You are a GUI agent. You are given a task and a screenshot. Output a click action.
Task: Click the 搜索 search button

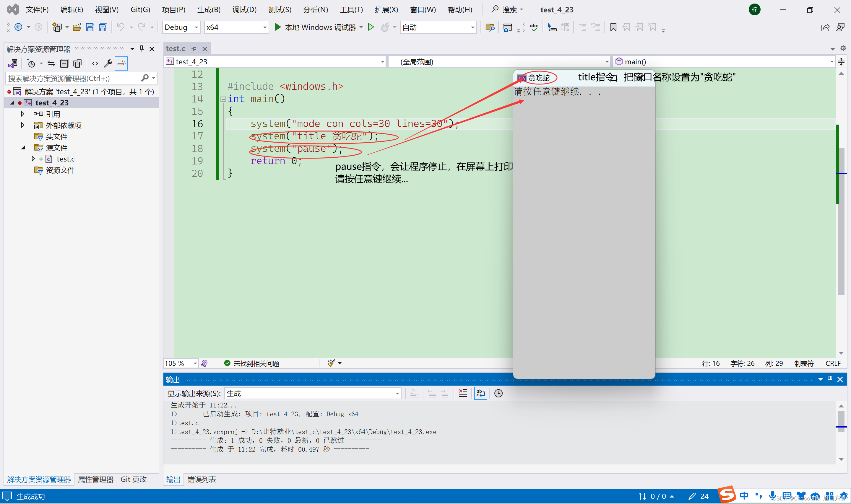click(x=507, y=9)
